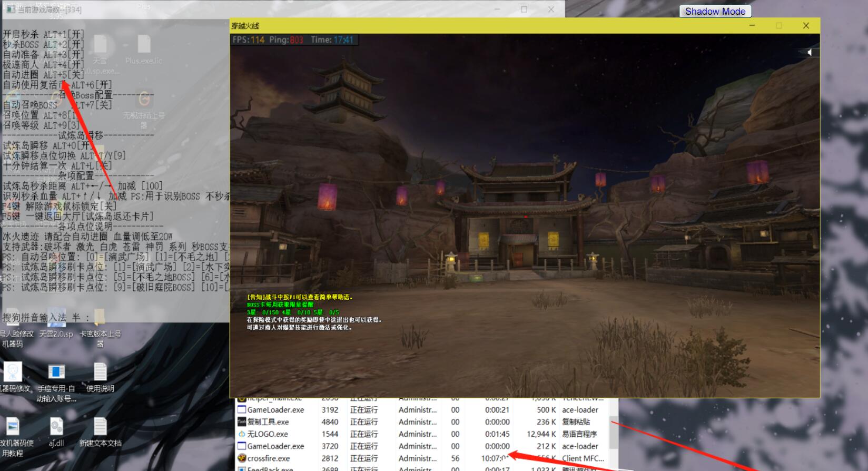Open the 新建文本文档 text document
This screenshot has width=868, height=471.
point(100,427)
